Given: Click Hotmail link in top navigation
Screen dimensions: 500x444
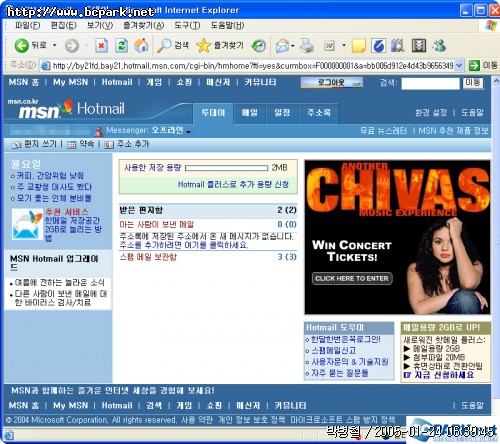Looking at the screenshot, I should (x=117, y=82).
